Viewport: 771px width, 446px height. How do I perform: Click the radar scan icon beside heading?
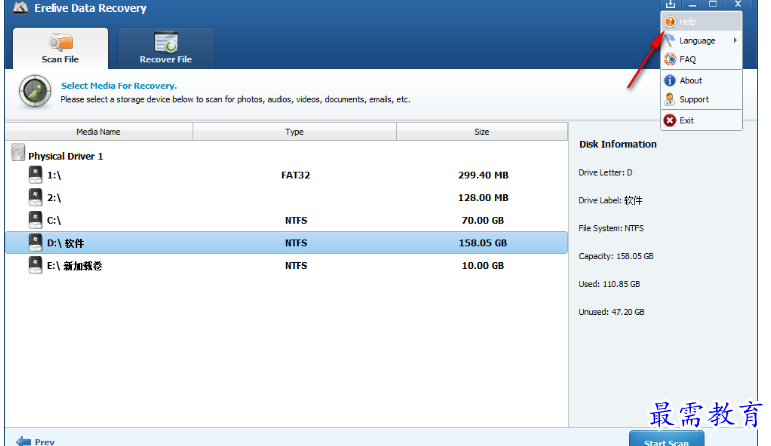[35, 91]
